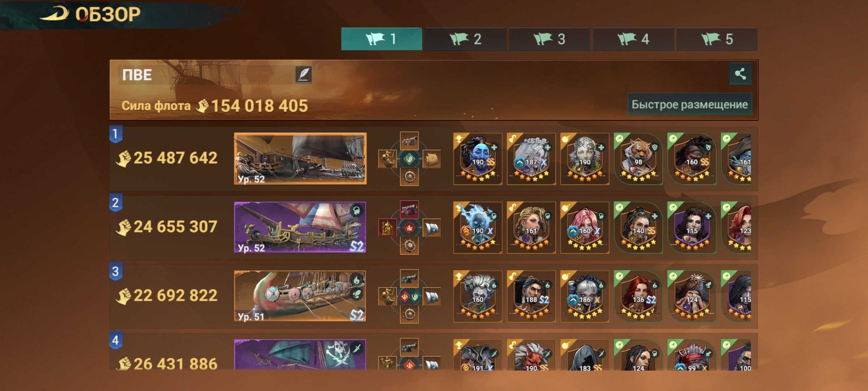868x391 pixels.
Task: Open the level 51 longship thumbnail
Action: click(300, 296)
